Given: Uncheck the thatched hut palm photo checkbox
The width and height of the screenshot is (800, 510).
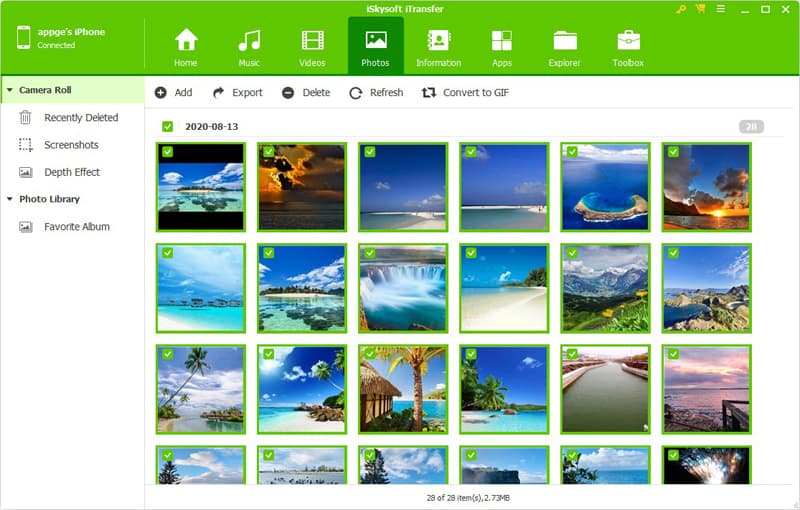Looking at the screenshot, I should (x=370, y=354).
